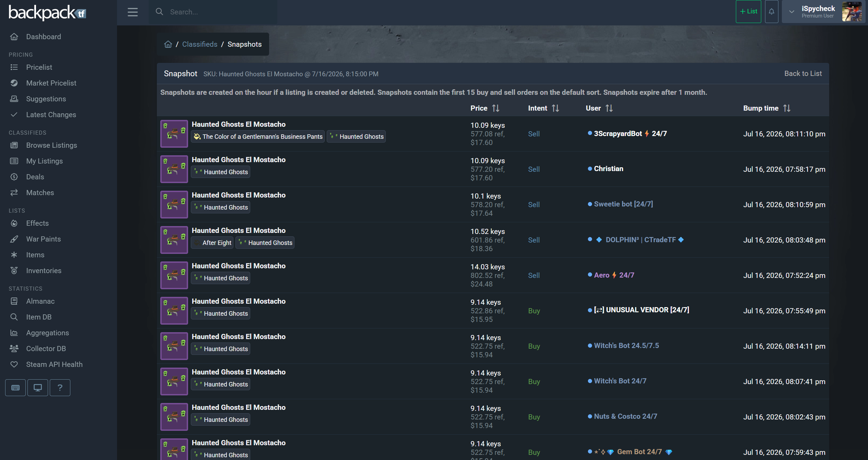Screen dimensions: 868x460
Task: Navigate to Collector DB
Action: pos(46,349)
